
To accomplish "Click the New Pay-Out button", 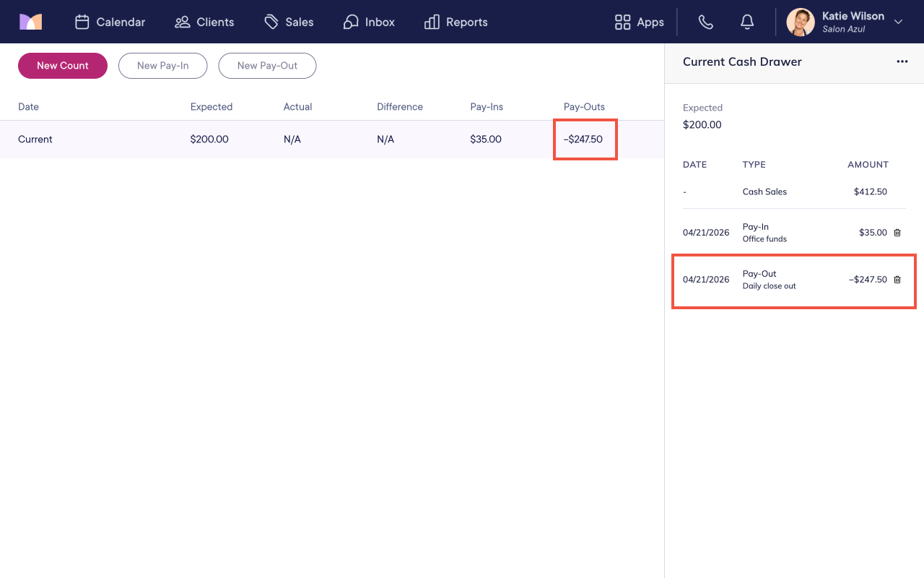I will pos(268,66).
